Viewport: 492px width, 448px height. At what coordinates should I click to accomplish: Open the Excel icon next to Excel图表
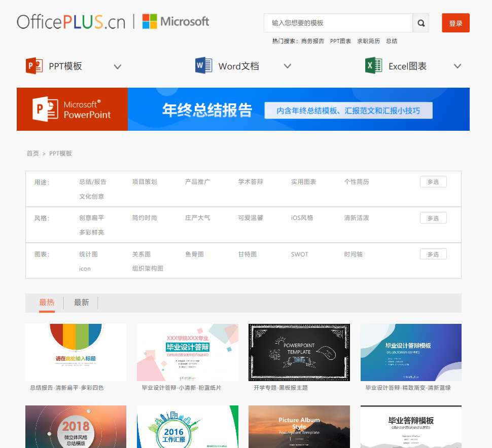tap(374, 65)
